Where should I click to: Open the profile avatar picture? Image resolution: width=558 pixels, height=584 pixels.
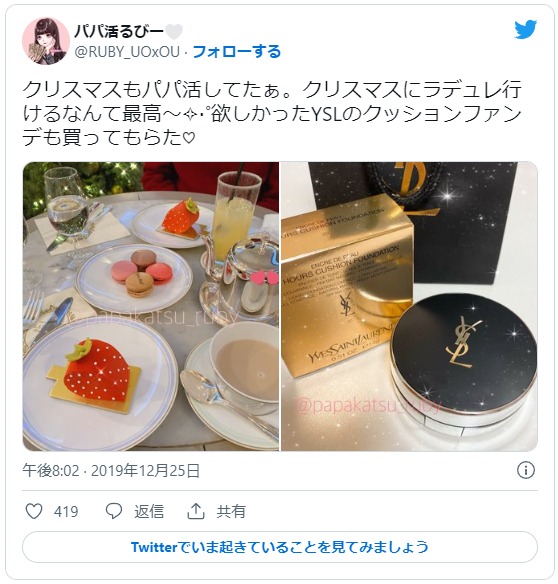click(x=46, y=41)
